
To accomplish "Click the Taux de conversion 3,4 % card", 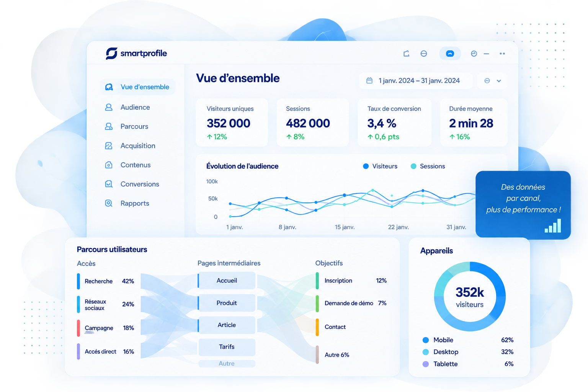I will point(394,122).
